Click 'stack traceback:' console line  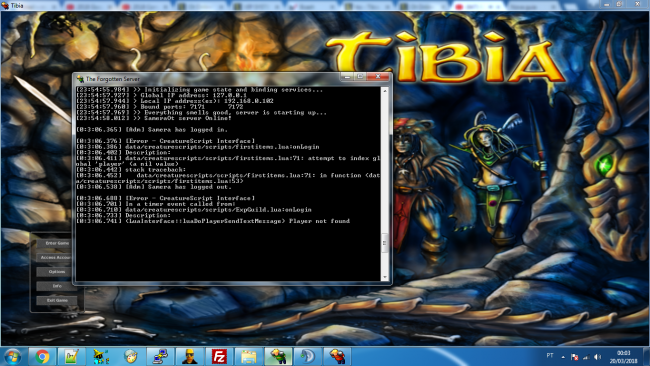131,170
